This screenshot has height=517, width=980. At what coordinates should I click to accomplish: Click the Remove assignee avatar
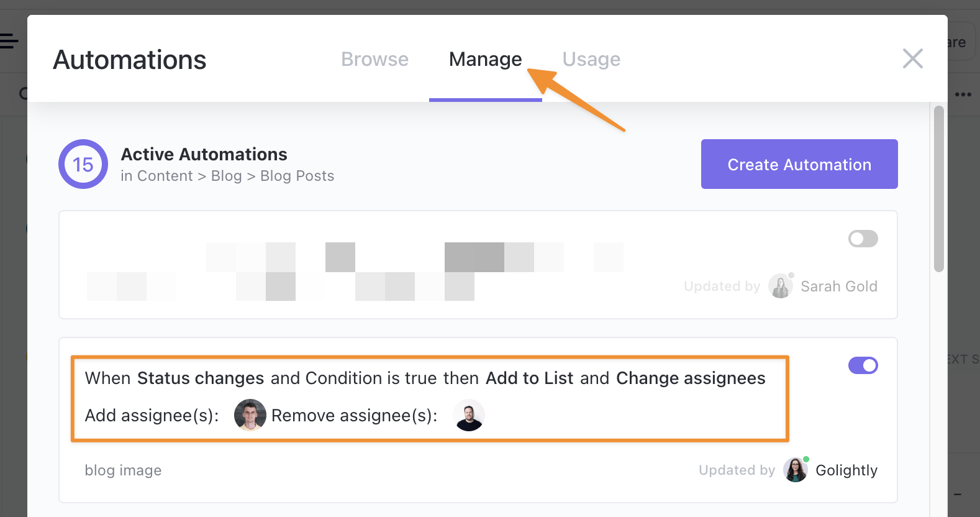pyautogui.click(x=469, y=415)
